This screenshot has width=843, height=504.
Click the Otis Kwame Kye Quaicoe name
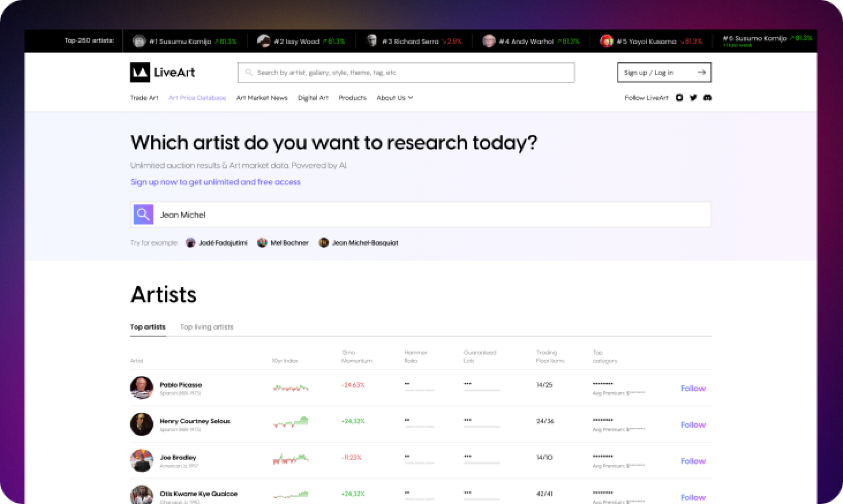(x=198, y=494)
